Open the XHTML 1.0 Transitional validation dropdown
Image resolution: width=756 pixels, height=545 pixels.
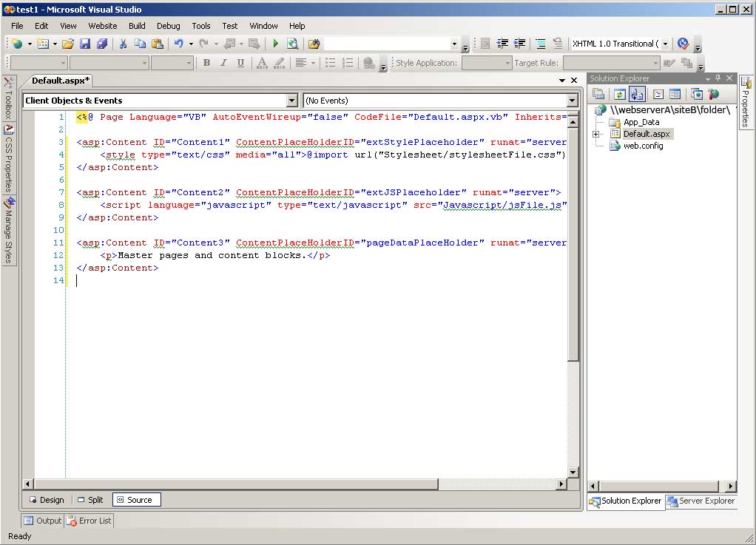[x=665, y=44]
